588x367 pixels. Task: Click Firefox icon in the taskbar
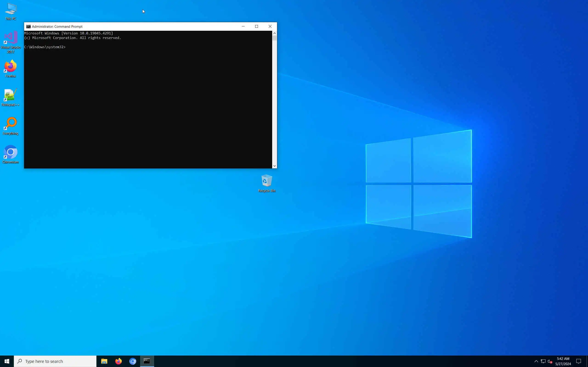tap(118, 361)
